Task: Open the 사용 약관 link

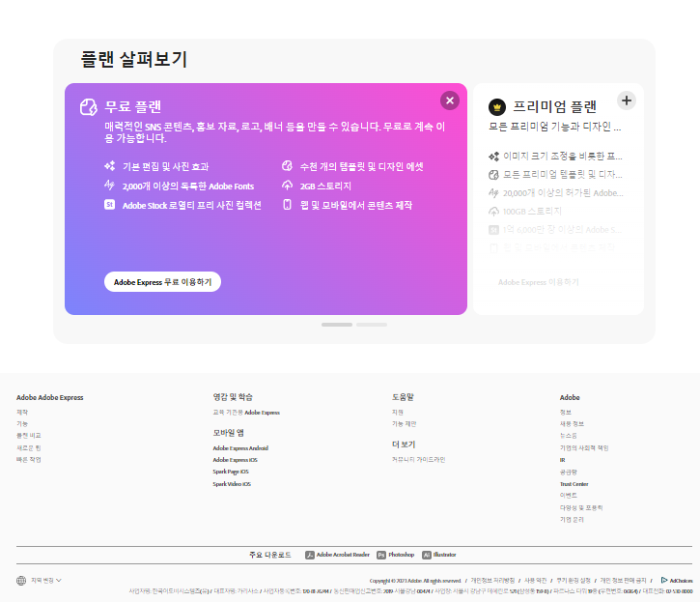Action: [535, 581]
